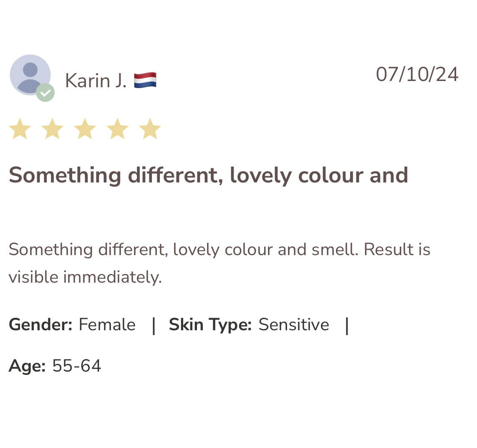Click the Age label
The image size is (477, 448).
(x=28, y=366)
